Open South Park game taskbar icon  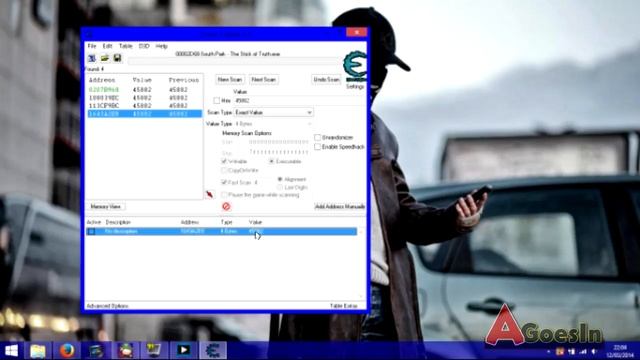[125, 351]
